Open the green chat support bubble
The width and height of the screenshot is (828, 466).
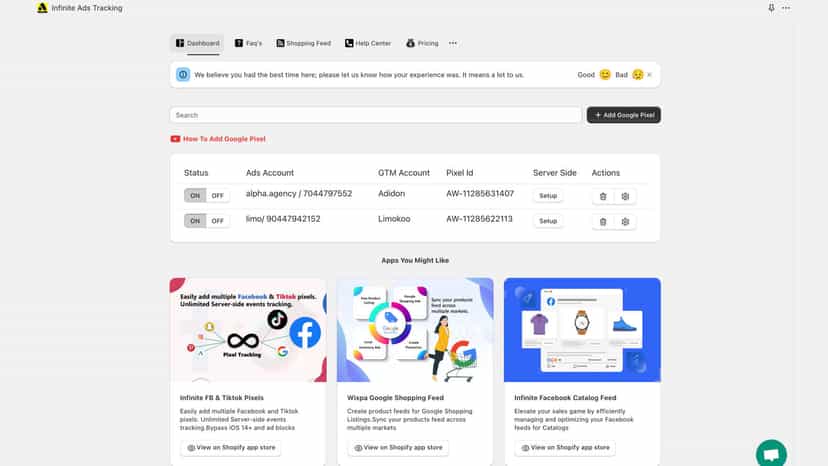(771, 454)
